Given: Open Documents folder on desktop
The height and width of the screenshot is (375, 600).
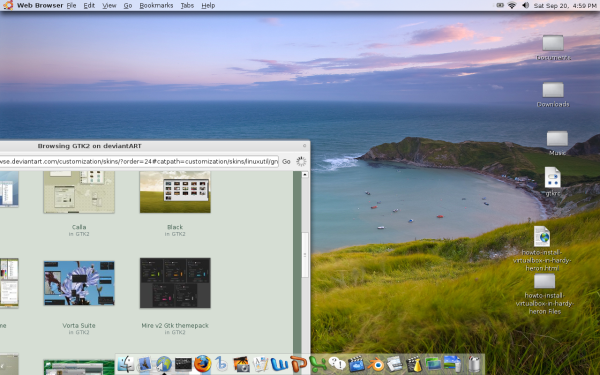Looking at the screenshot, I should pyautogui.click(x=553, y=43).
